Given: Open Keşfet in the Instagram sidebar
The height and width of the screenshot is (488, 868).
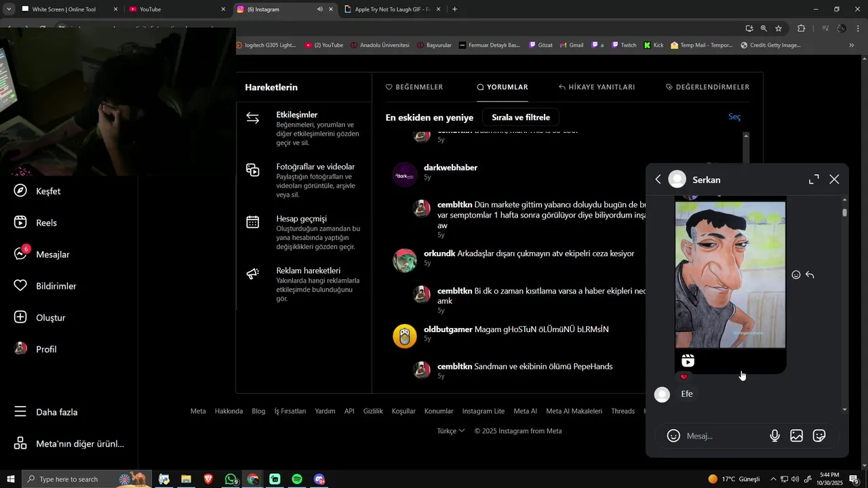Looking at the screenshot, I should pos(38,191).
